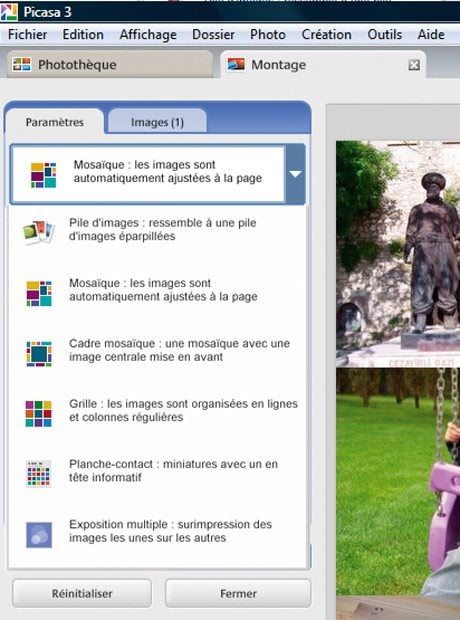Click the Réinitialiser button
The height and width of the screenshot is (620, 460).
(82, 594)
